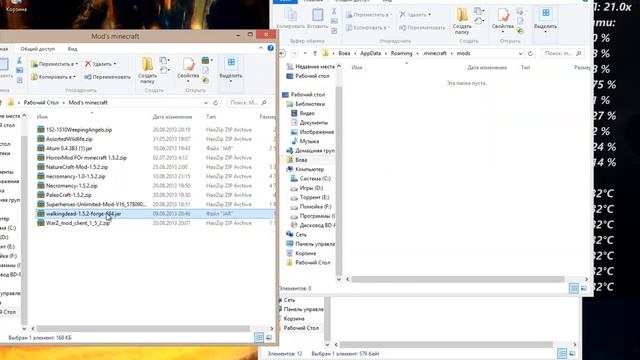Open drive Игры (D:) in navigation tree
The image size is (640, 360).
point(307,188)
